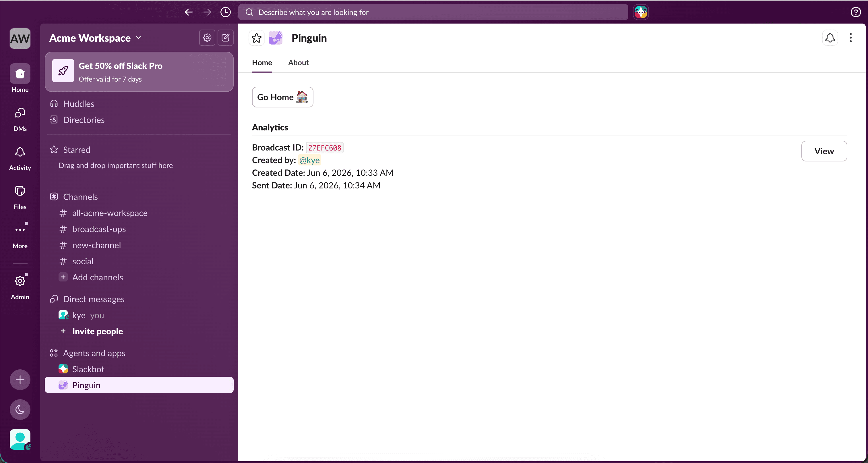Open Slackbot in Agents and apps
Image resolution: width=868 pixels, height=463 pixels.
tap(139, 369)
